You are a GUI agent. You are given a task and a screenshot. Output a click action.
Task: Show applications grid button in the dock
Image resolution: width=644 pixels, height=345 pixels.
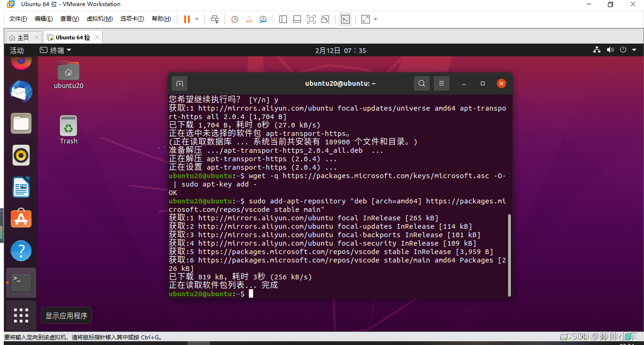click(21, 315)
